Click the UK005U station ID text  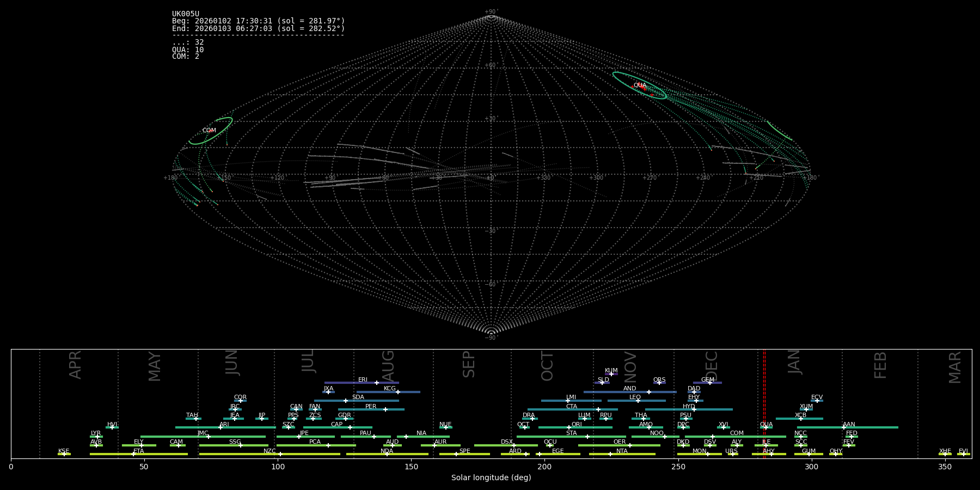(186, 14)
